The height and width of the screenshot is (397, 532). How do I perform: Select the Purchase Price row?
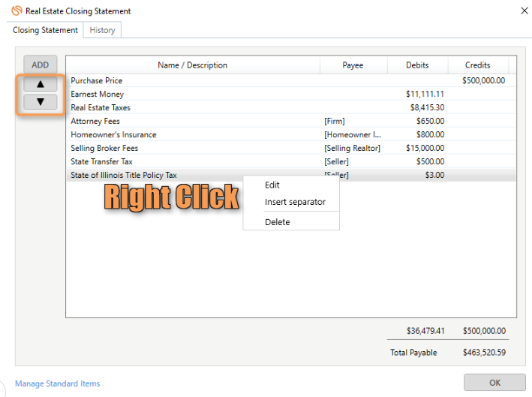click(x=96, y=81)
